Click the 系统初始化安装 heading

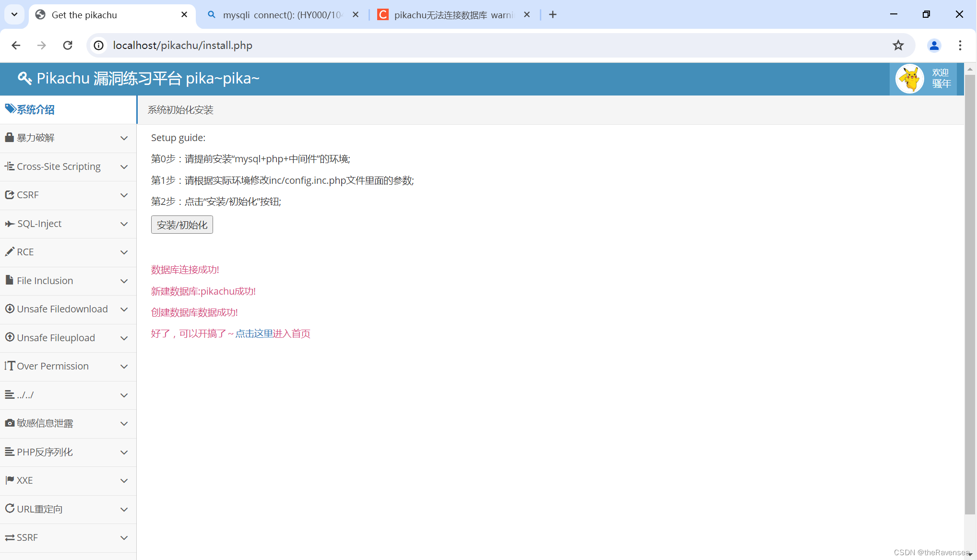[180, 110]
